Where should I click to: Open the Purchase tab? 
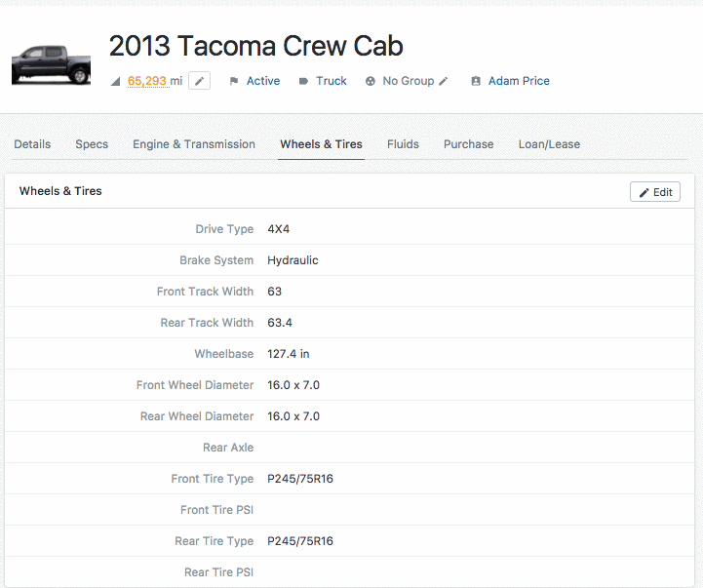(468, 144)
